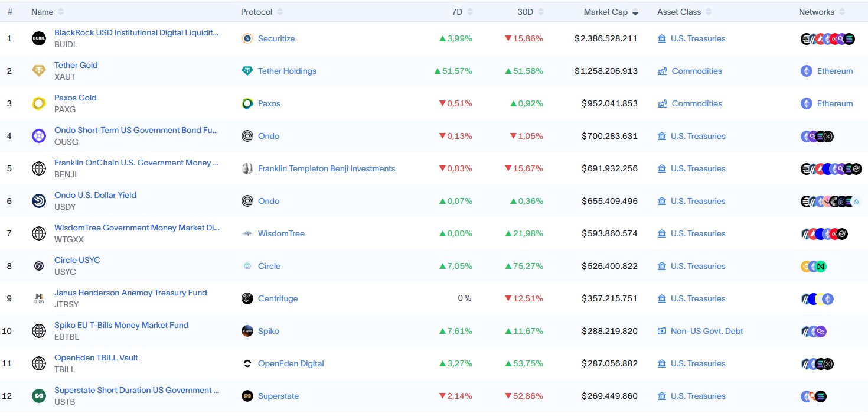Open BlackRock USD Institutional Digital Liquidity link
Viewport: 868px width, 416px height.
click(x=136, y=33)
